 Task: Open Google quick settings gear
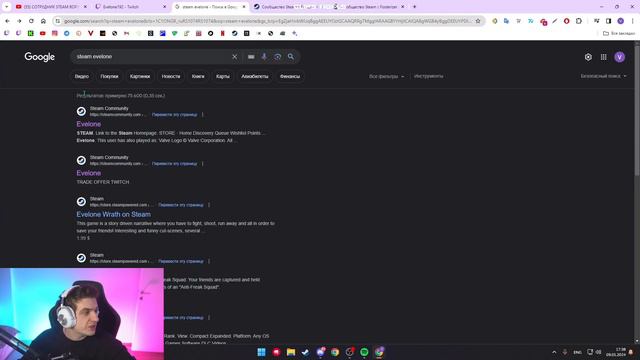[x=588, y=57]
